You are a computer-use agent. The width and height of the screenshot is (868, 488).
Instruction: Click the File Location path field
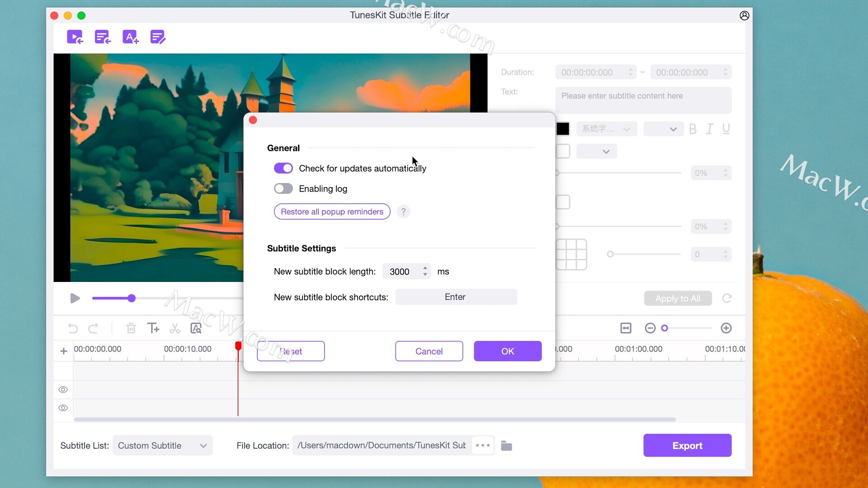[382, 446]
